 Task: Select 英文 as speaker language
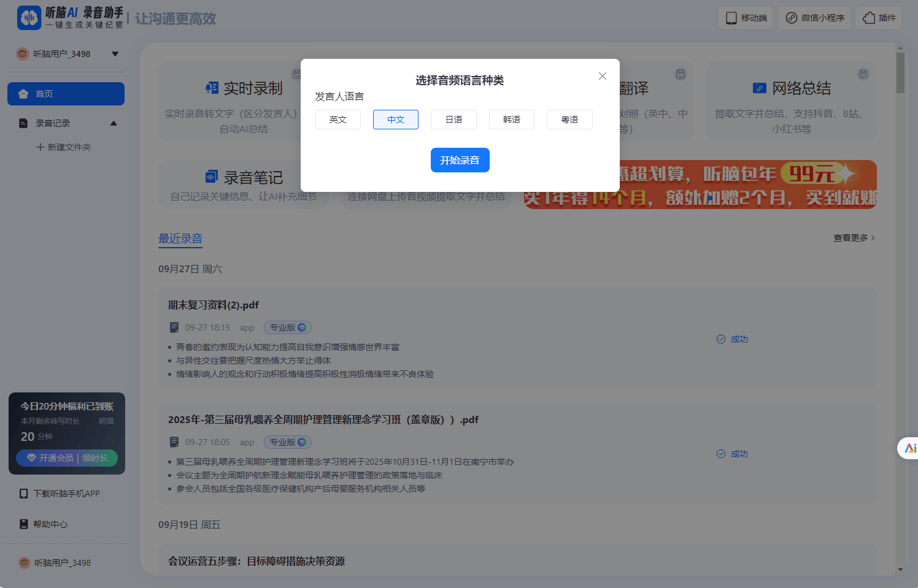pyautogui.click(x=338, y=120)
